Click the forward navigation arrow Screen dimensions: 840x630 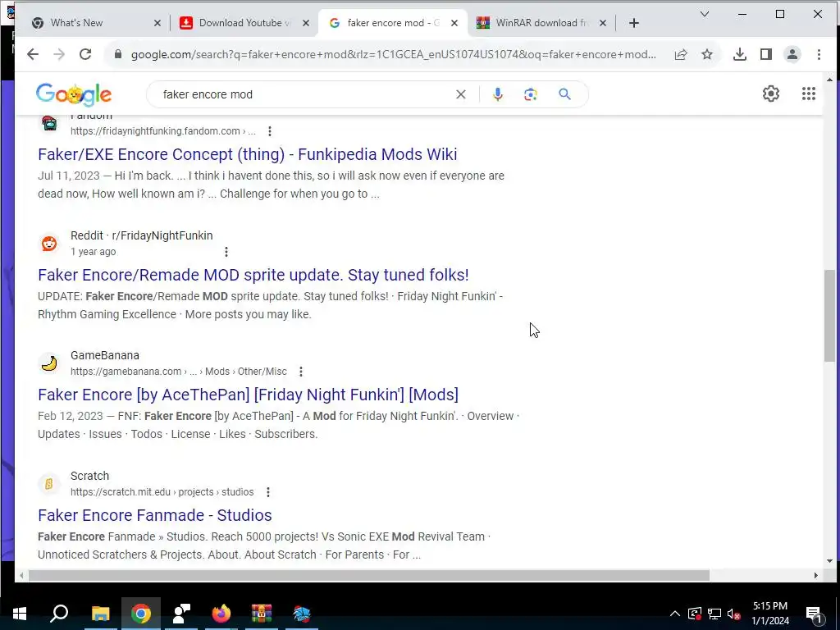[x=59, y=54]
